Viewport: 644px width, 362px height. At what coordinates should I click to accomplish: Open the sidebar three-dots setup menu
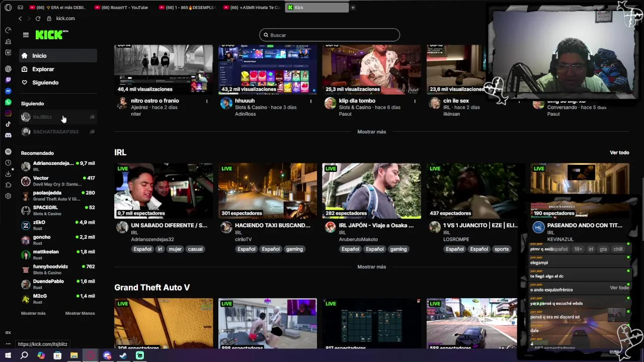(8, 344)
